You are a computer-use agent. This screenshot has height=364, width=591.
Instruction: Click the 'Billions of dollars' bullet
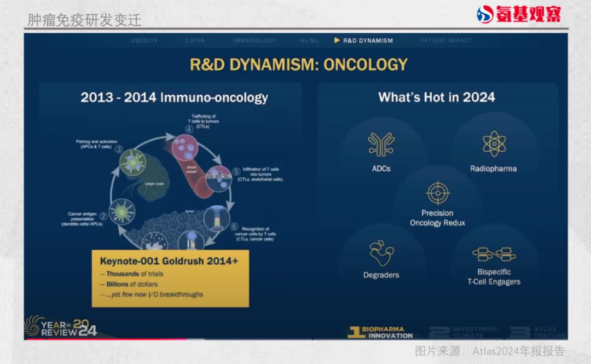129,284
